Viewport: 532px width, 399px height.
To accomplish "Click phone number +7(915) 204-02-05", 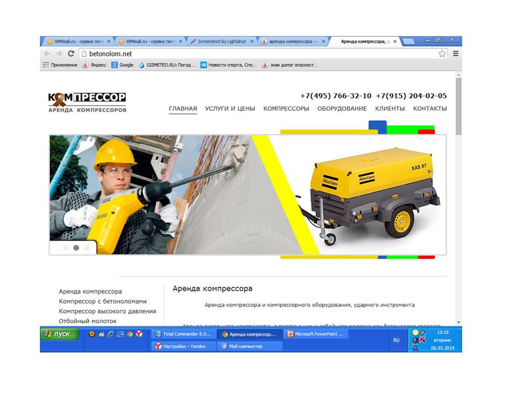I will pyautogui.click(x=411, y=96).
